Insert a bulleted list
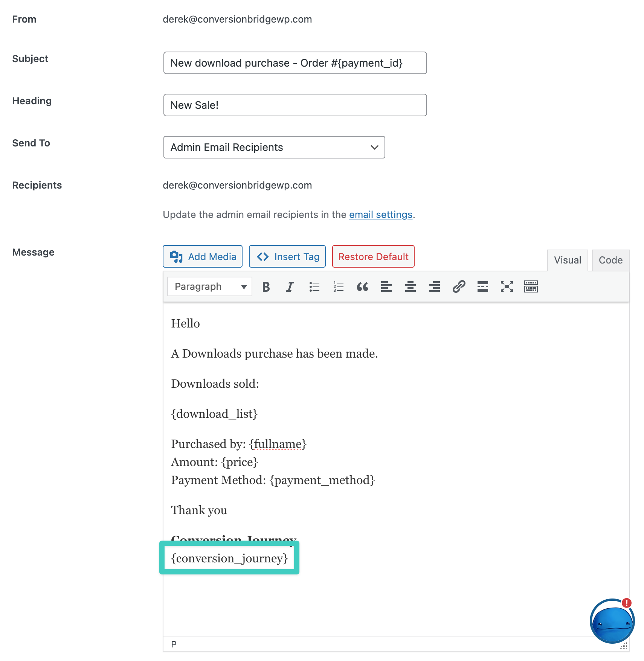This screenshot has width=644, height=661. tap(314, 286)
